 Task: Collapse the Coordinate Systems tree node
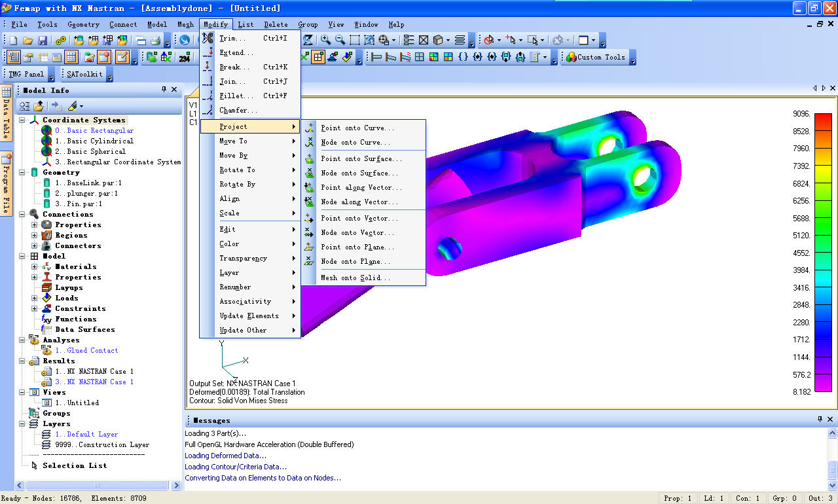click(x=22, y=120)
